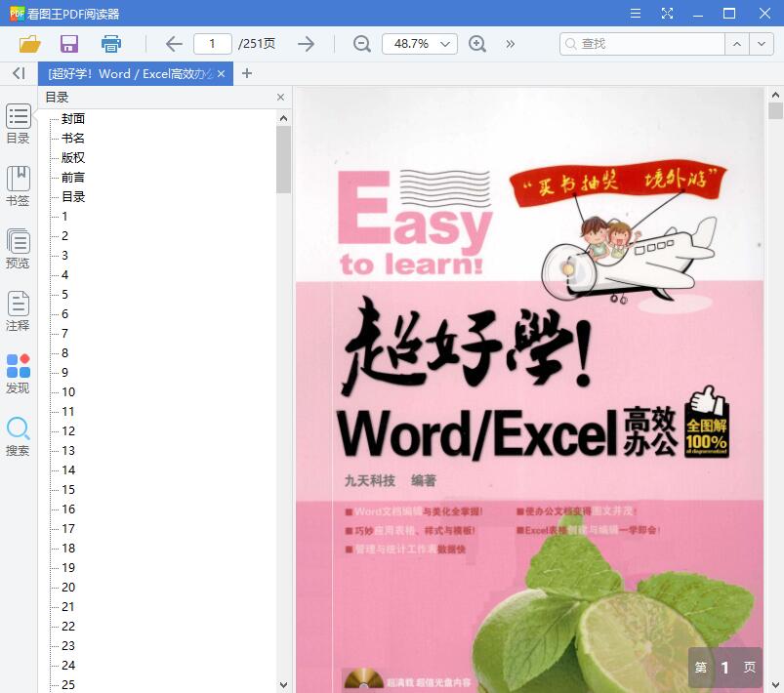
Task: Collapse the sidebar panel arrow
Action: (x=19, y=73)
